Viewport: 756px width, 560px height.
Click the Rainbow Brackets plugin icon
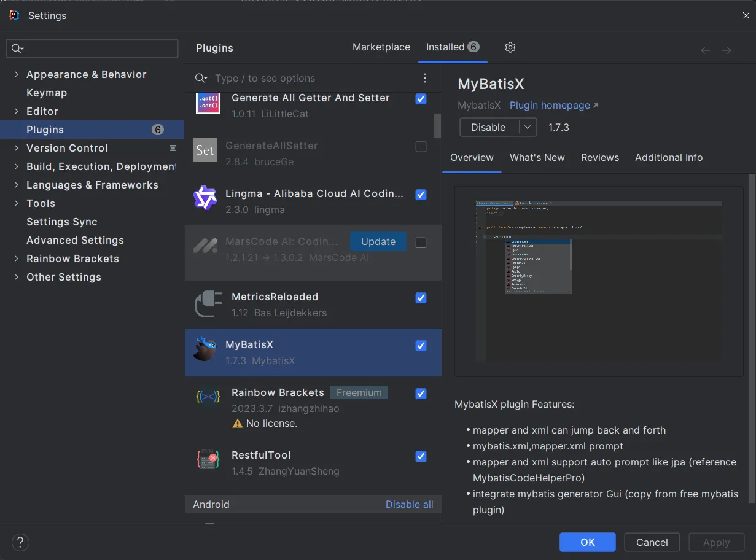(x=208, y=397)
